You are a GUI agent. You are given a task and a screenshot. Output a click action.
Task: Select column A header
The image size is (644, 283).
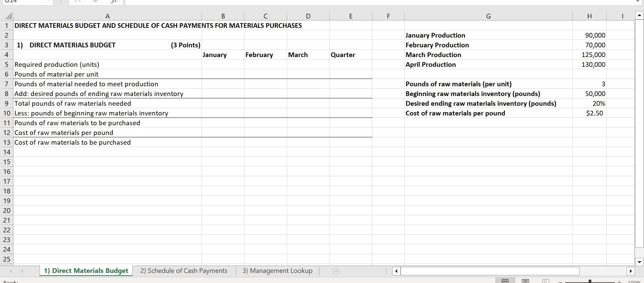pyautogui.click(x=107, y=16)
